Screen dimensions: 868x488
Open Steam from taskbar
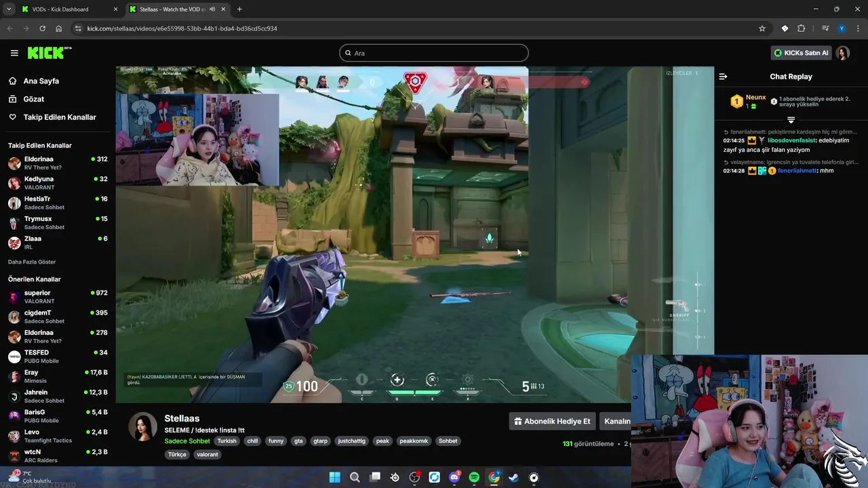514,477
